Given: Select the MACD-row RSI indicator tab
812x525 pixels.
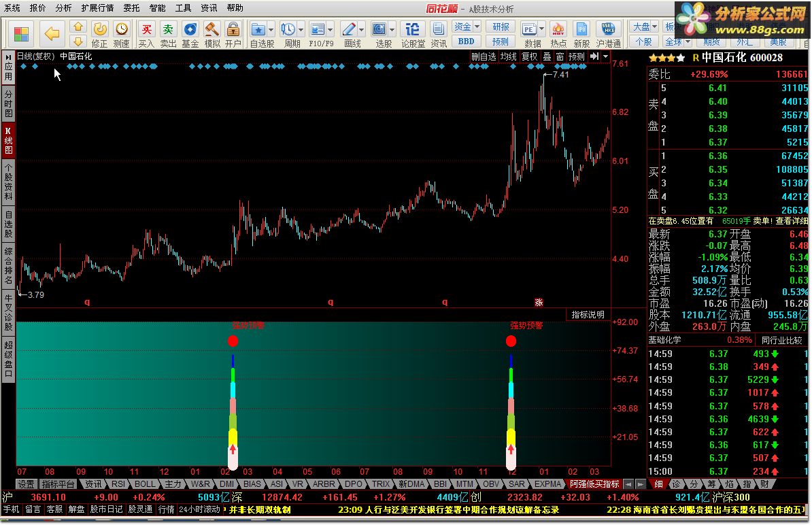Looking at the screenshot, I should pos(118,484).
